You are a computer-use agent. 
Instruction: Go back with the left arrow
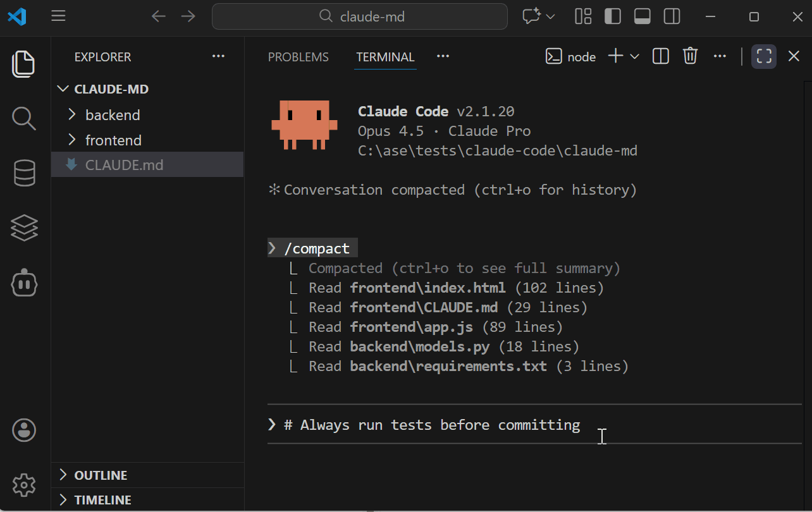(159, 16)
